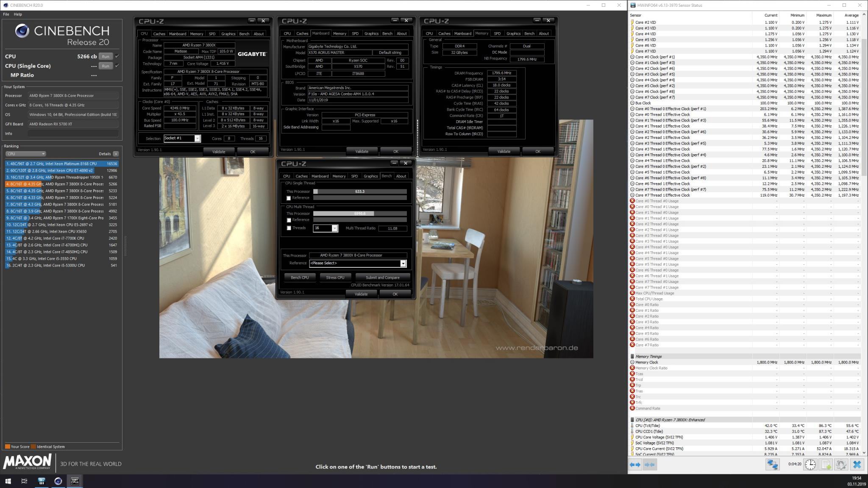Start HWiNFO sensor logging sheet icon
Screen dimensions: 868x488
pos(826,465)
